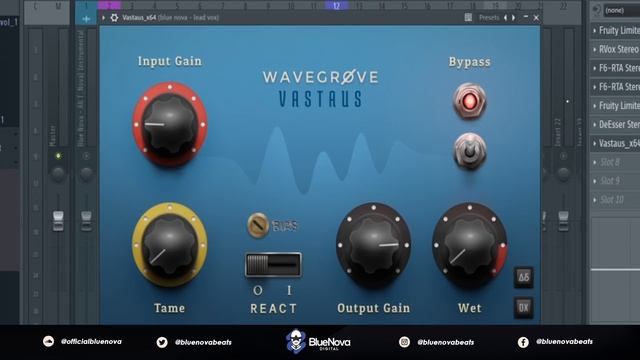Screen dimensions: 640x360
Task: Adjust the Master track pan knob
Action: tap(58, 174)
